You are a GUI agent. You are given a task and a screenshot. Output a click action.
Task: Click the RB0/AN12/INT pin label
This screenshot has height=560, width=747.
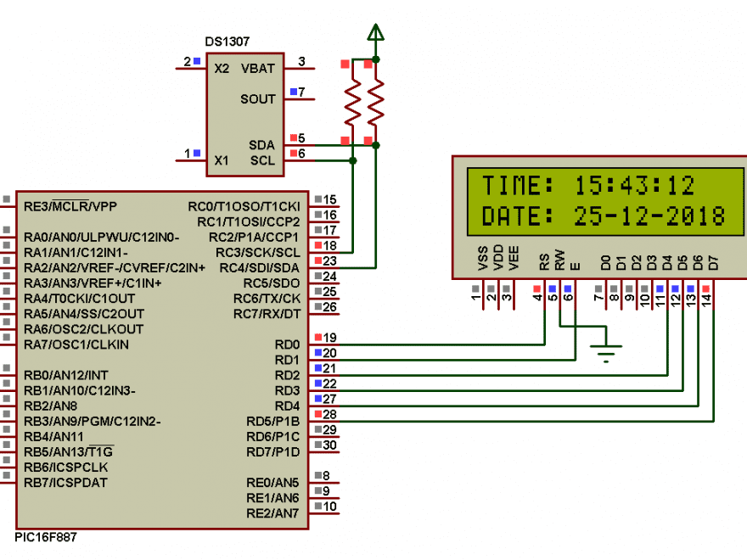point(66,375)
